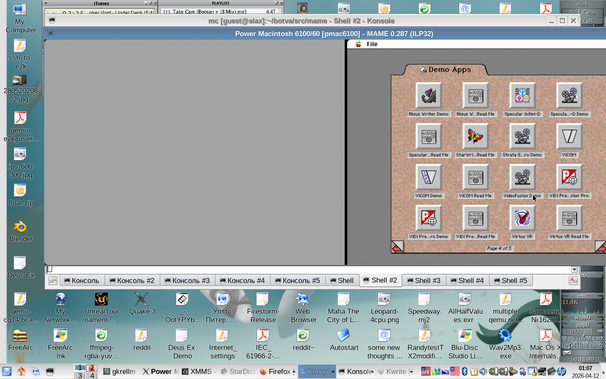
Task: Open the Deus Ex Demo desktop file
Action: click(182, 344)
